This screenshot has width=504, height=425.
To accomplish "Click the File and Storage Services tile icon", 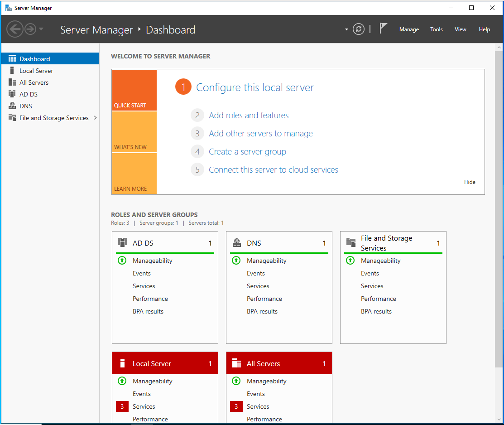I will (350, 242).
